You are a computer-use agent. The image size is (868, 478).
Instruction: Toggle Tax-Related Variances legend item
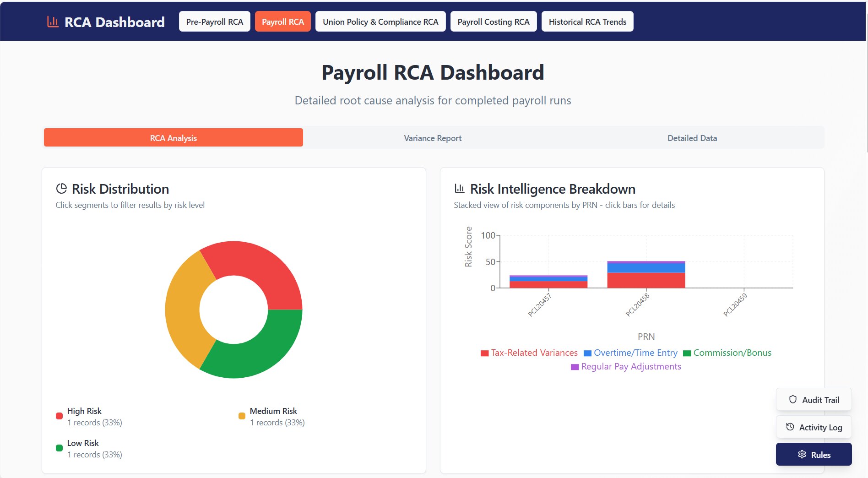pos(529,353)
